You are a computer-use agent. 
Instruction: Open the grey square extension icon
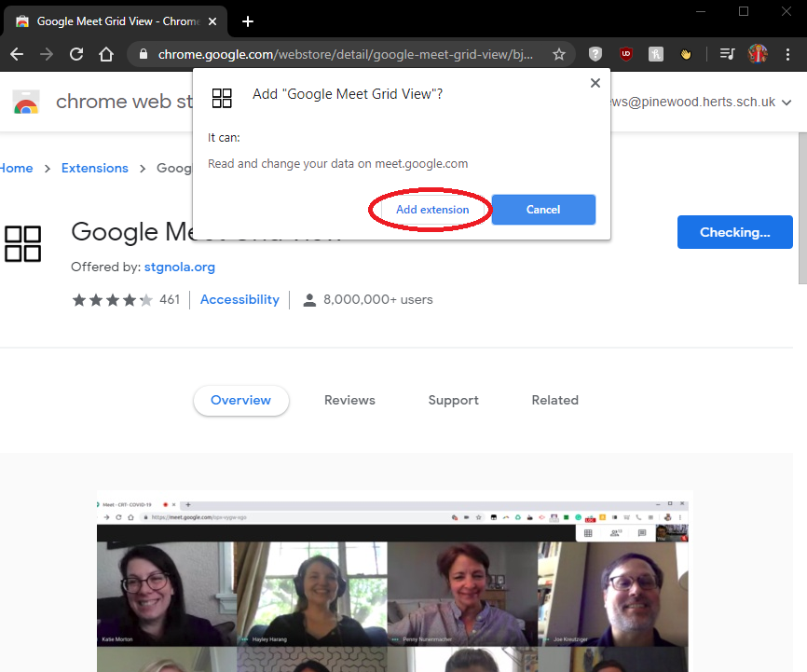click(656, 54)
